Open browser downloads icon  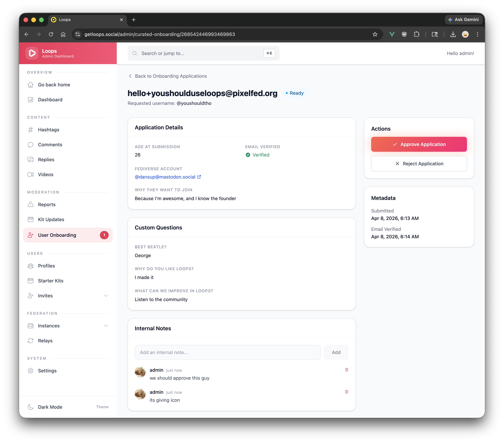click(x=453, y=34)
